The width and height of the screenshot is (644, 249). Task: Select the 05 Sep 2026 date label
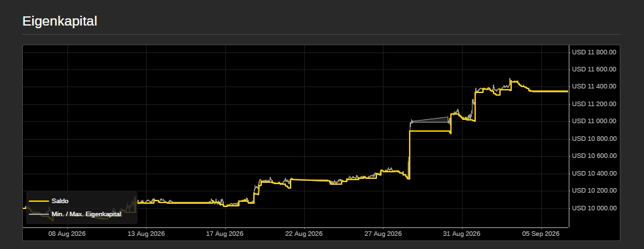tap(541, 234)
